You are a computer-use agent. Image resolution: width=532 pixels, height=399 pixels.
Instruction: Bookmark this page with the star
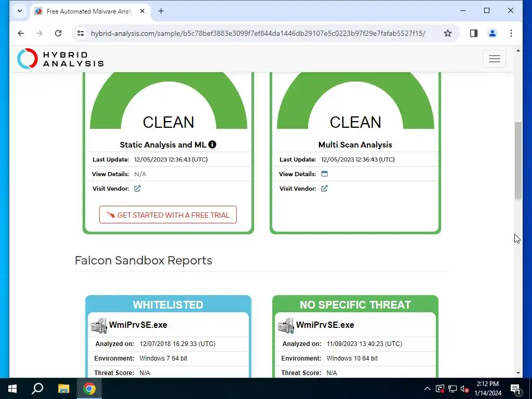pos(448,33)
